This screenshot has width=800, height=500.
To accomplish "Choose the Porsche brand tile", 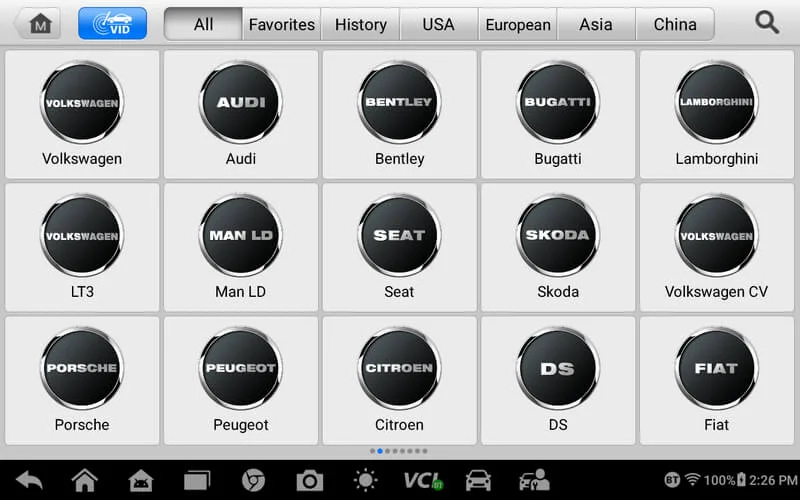I will click(x=82, y=381).
